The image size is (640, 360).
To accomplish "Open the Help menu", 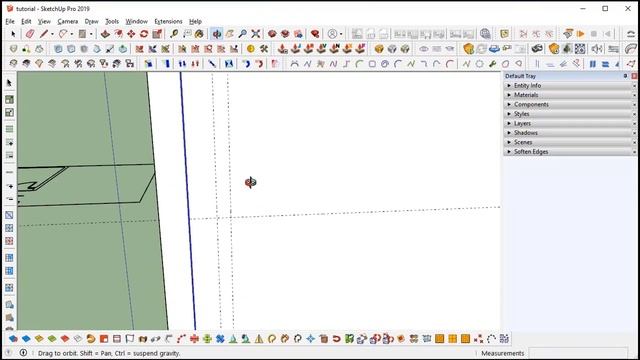I will click(x=195, y=21).
